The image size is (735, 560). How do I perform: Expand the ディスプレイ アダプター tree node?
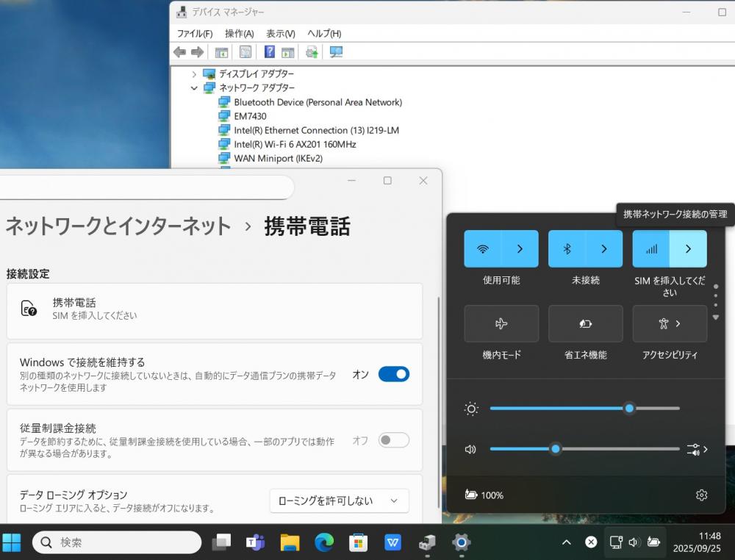(x=194, y=74)
